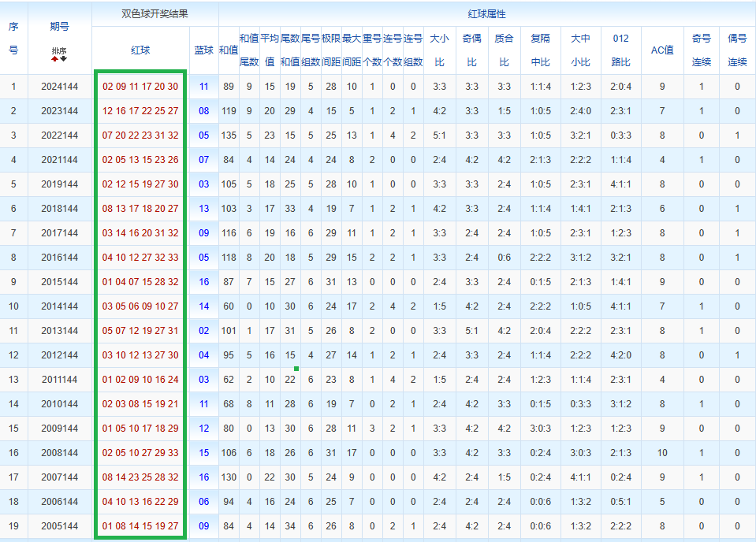Viewport: 756px width, 542px height.
Task: Select the 奇号连续 column header
Action: pyautogui.click(x=701, y=50)
